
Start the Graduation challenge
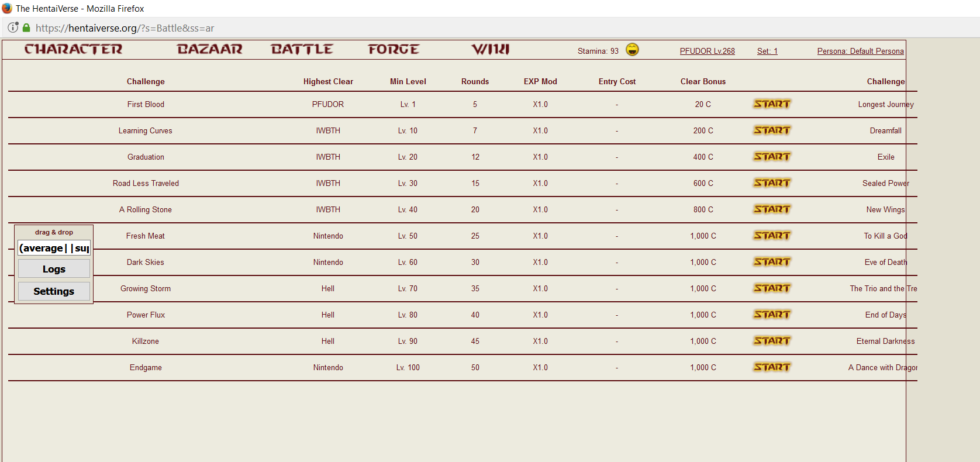pos(772,157)
